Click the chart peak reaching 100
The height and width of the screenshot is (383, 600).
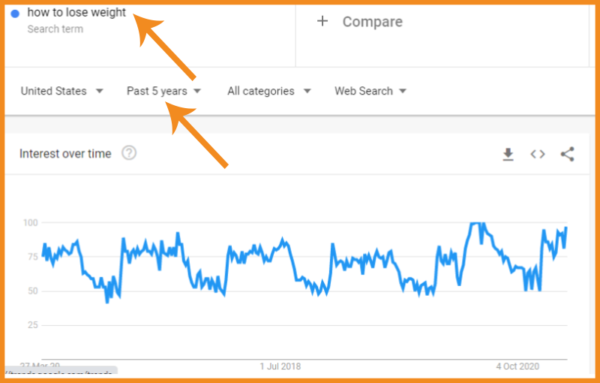click(x=476, y=223)
